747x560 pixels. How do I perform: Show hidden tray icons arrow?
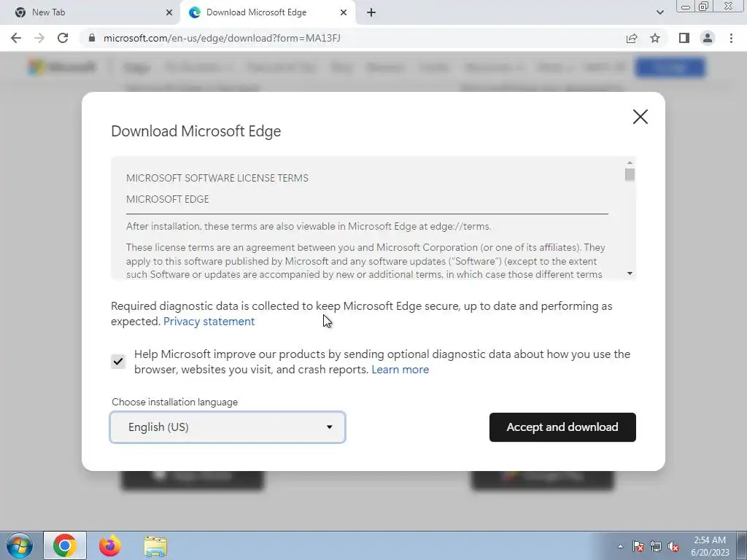[x=620, y=546]
